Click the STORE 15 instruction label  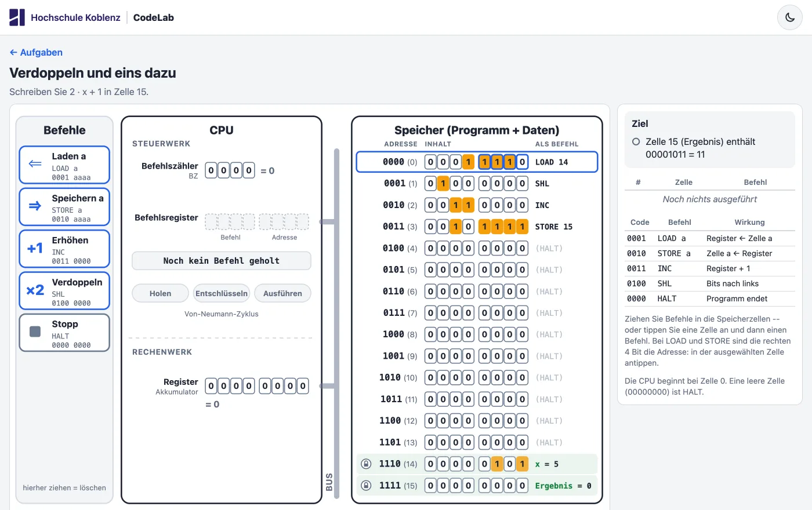(x=554, y=227)
